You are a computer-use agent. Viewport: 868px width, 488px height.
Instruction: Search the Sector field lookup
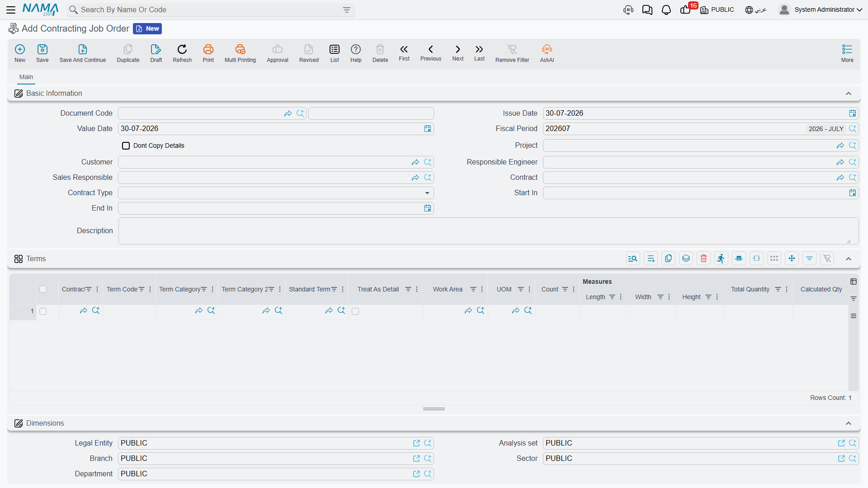point(853,459)
